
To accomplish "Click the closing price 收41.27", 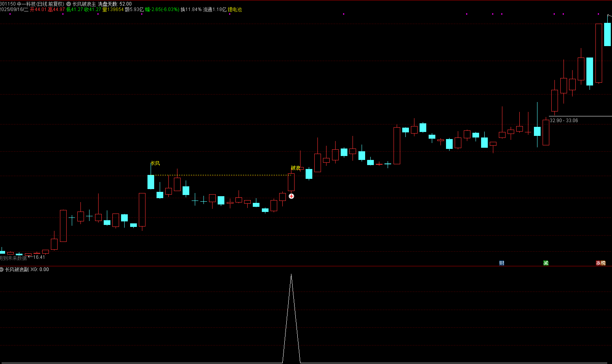I will pyautogui.click(x=93, y=9).
